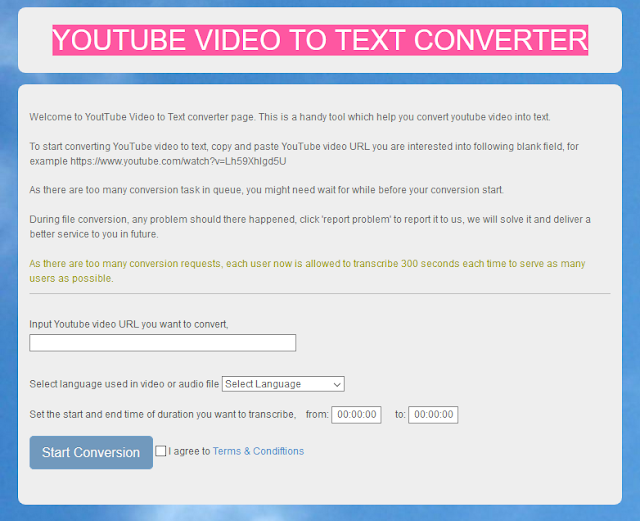640x521 pixels.
Task: Click the 'from' start time field
Action: pyautogui.click(x=356, y=414)
